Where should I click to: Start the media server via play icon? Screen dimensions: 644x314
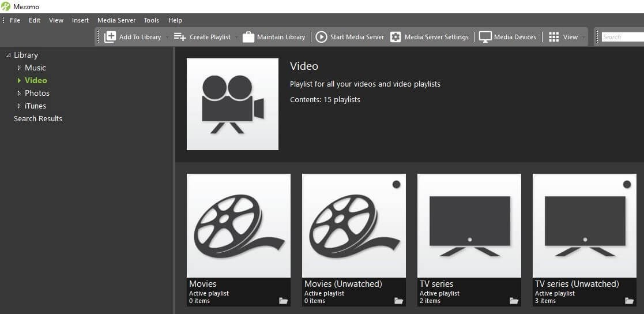(x=321, y=37)
